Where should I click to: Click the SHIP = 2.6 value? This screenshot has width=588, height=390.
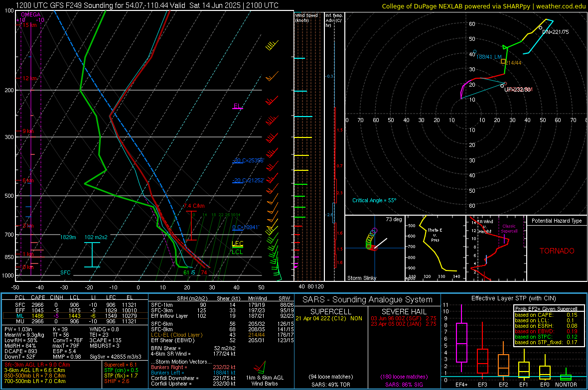pos(117,381)
